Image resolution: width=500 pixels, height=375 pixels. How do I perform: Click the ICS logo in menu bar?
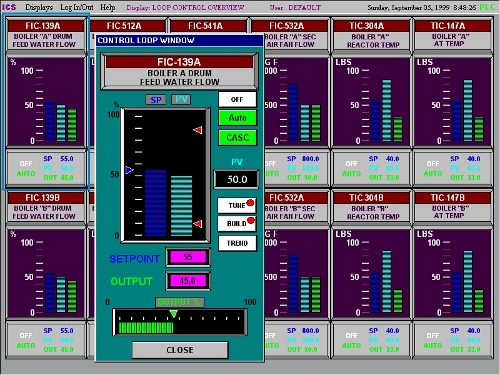tap(9, 7)
